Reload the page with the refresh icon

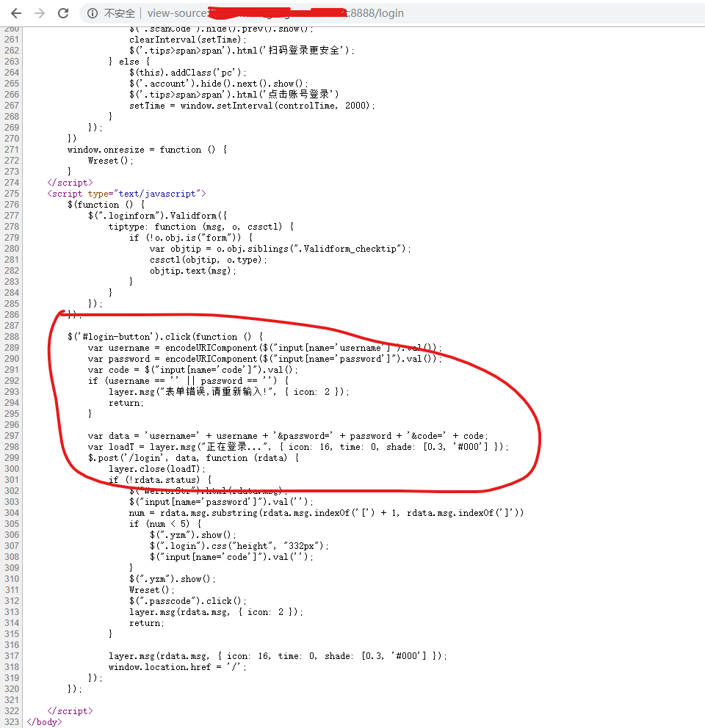click(63, 13)
